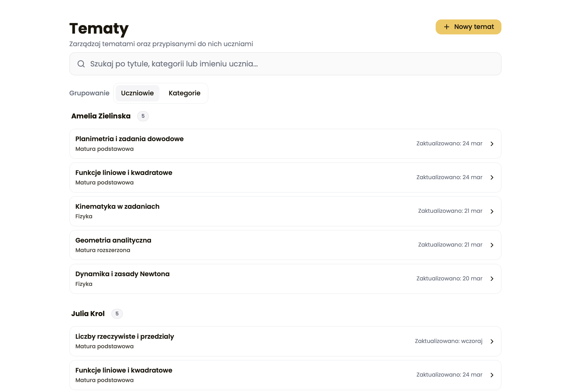Collapse the Amelia Zielinska topic group
Screen dimensions: 564x392
pyautogui.click(x=101, y=116)
